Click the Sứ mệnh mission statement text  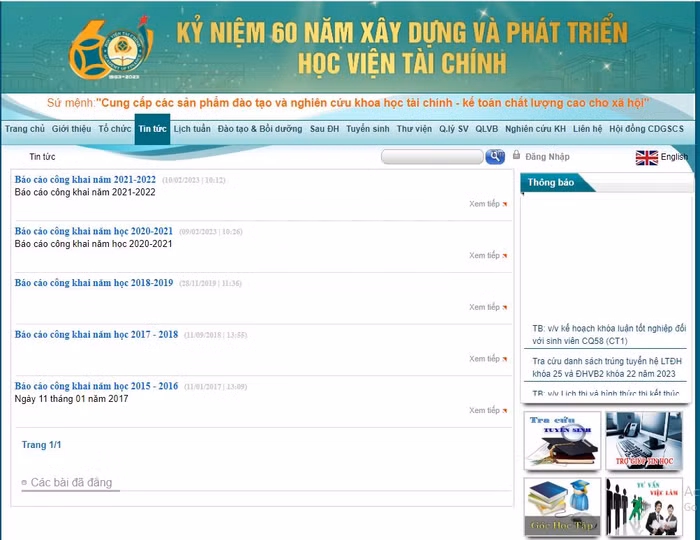(348, 103)
